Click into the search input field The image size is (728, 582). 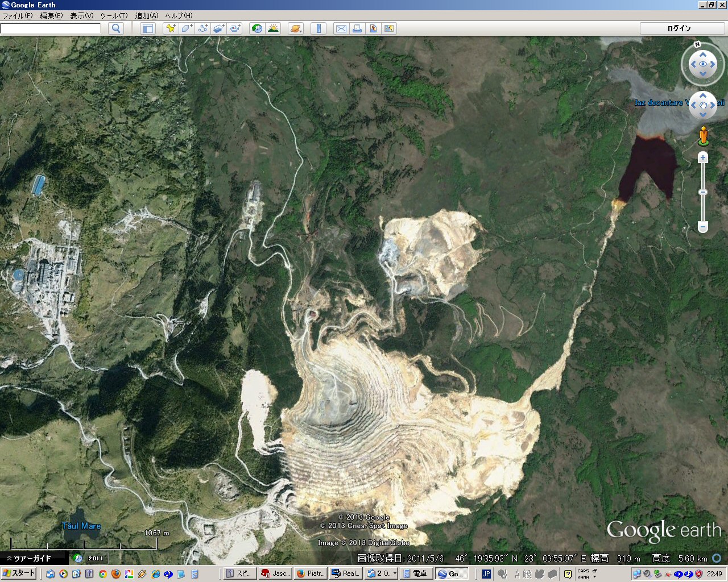50,28
